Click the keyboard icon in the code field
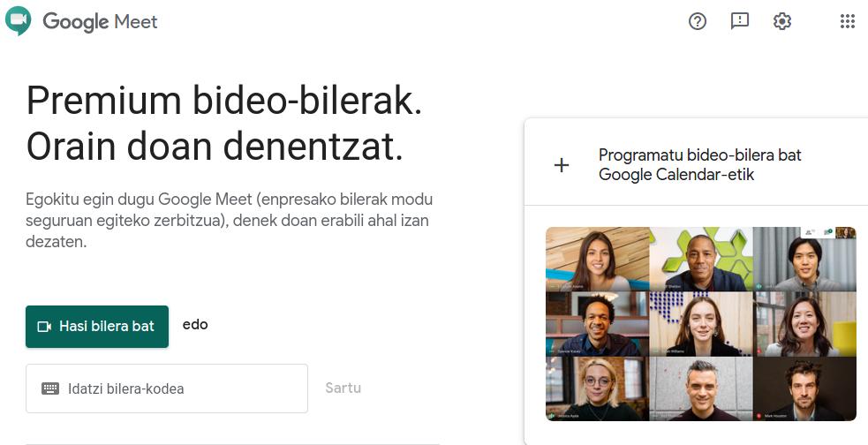This screenshot has width=868, height=445. (x=50, y=388)
